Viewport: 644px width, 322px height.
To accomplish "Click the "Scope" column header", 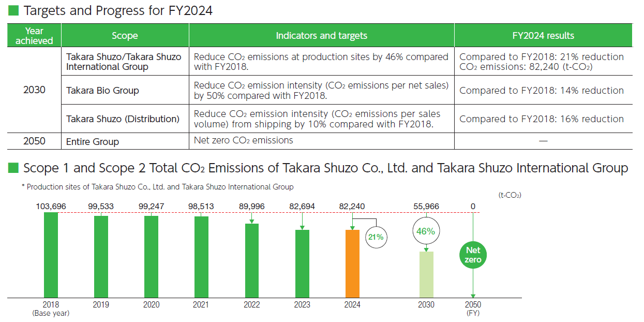I will pyautogui.click(x=125, y=35).
